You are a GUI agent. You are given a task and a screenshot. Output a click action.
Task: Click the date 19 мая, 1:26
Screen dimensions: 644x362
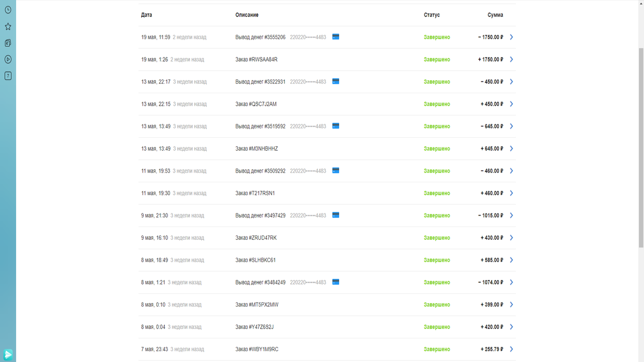[155, 60]
